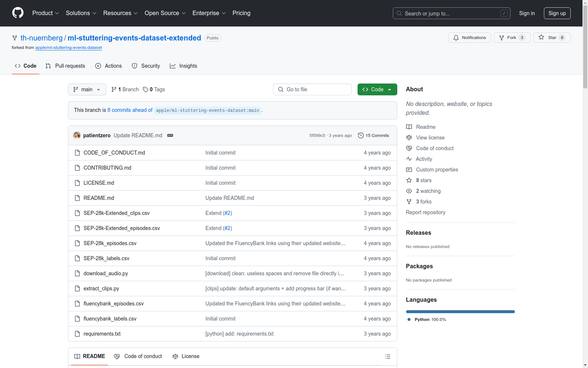Click the 8 commits ahead of link
Viewport: 588px width, 368px height.
coord(130,110)
